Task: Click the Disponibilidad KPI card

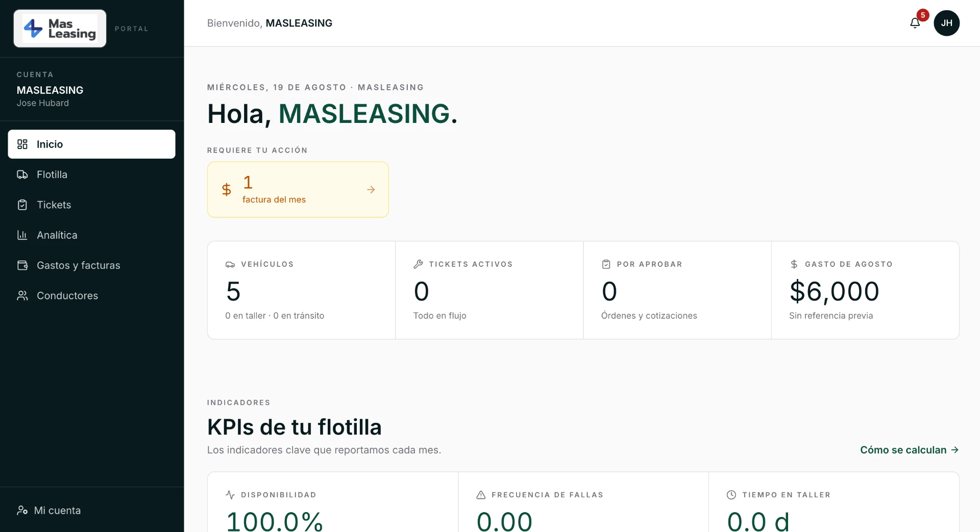Action: click(x=332, y=502)
